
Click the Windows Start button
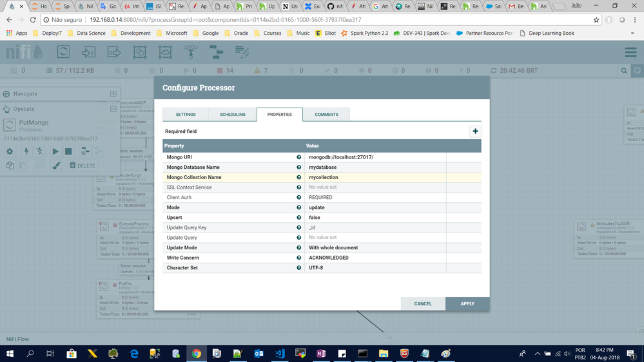click(10, 354)
